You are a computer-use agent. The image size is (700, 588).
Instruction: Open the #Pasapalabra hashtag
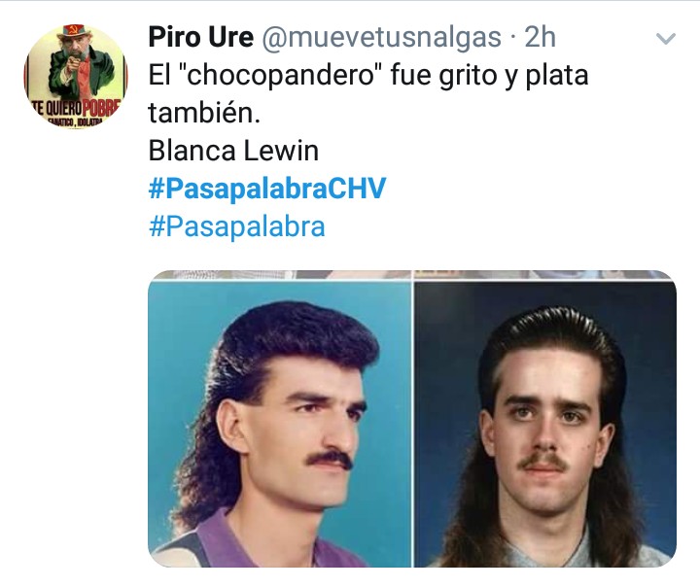coord(237,226)
